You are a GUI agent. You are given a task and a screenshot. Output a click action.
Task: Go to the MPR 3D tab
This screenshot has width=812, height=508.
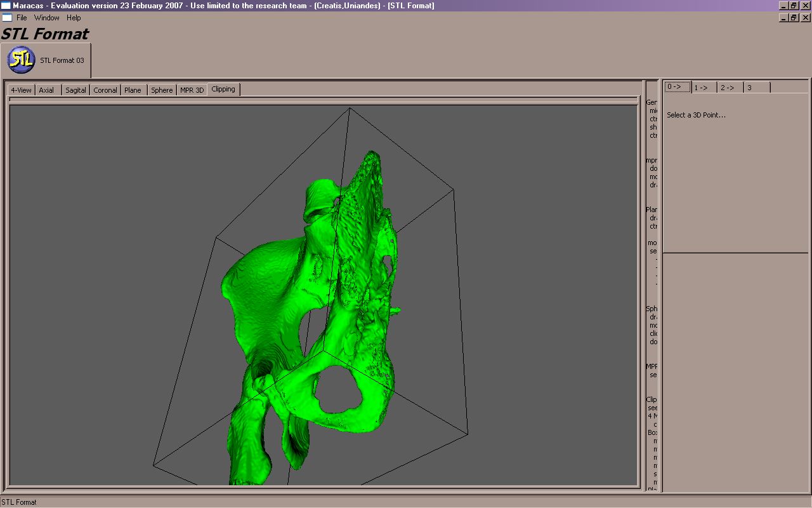(x=192, y=90)
